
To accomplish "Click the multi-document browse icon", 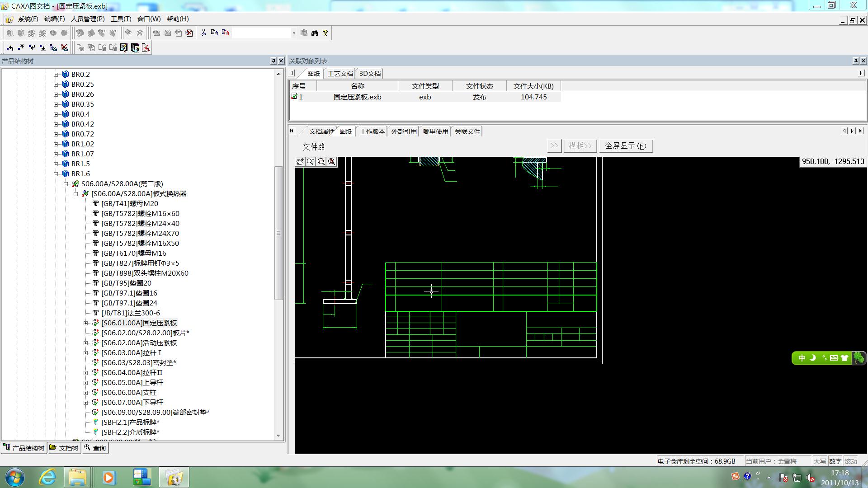I will tap(135, 48).
